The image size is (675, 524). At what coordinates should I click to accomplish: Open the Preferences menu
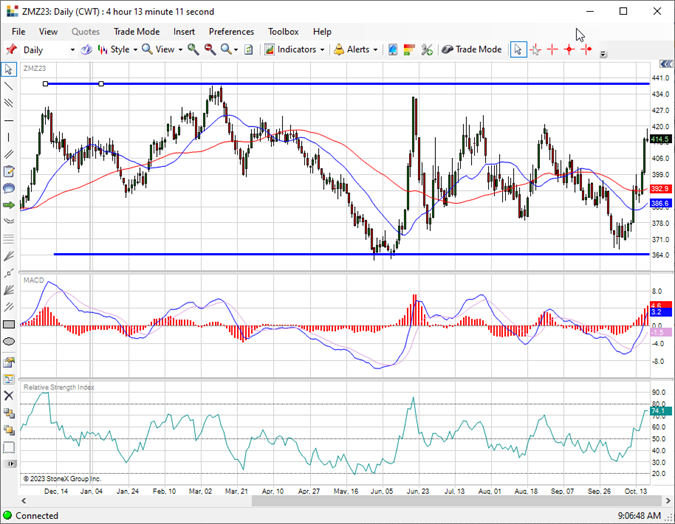pos(231,31)
